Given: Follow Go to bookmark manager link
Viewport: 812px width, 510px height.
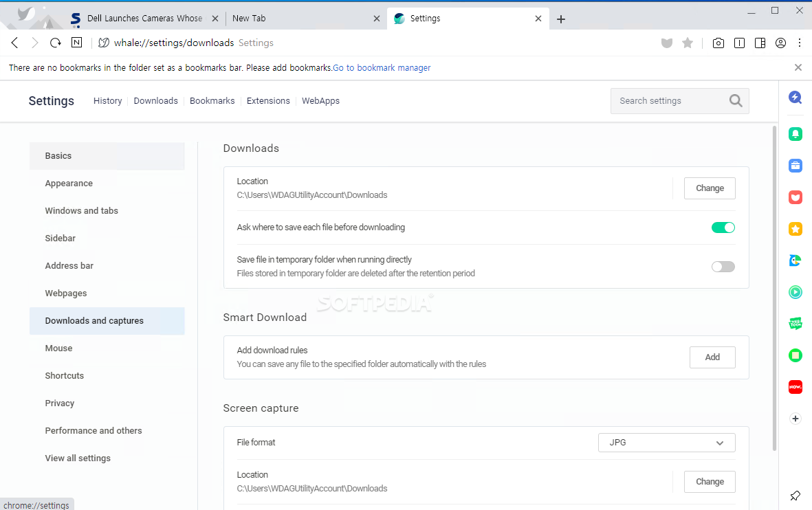Looking at the screenshot, I should (x=382, y=68).
